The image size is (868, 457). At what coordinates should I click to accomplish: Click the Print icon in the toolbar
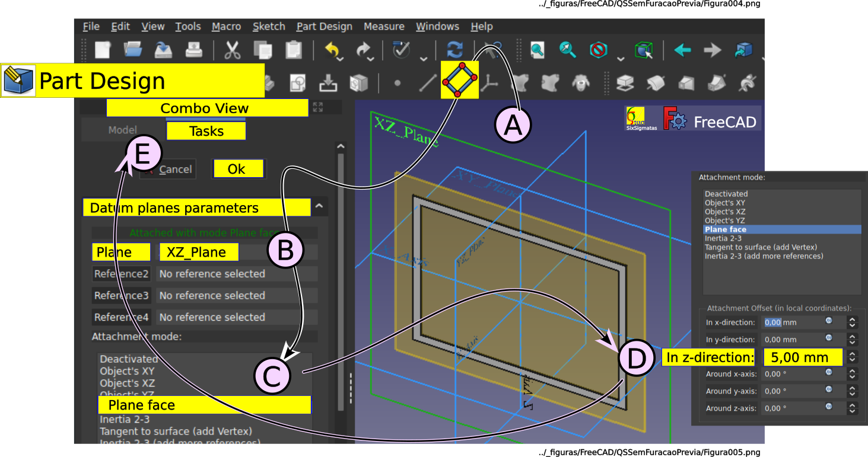193,50
